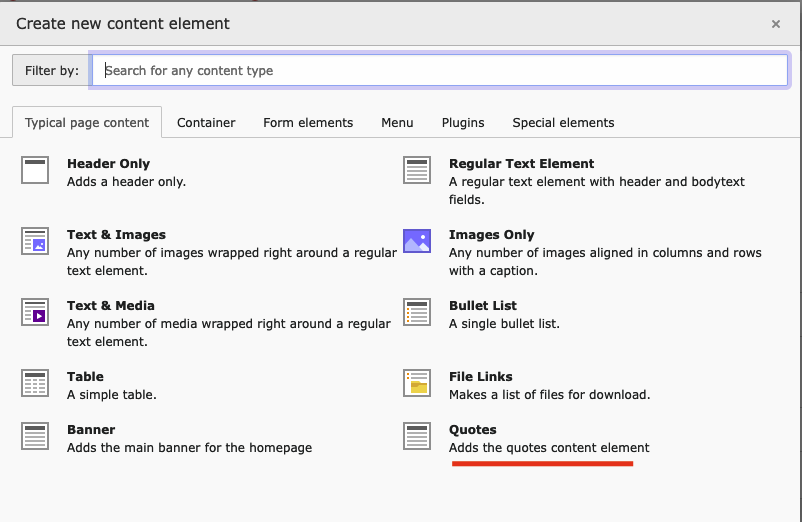
Task: Pick the Quotes element icon
Action: [x=417, y=436]
